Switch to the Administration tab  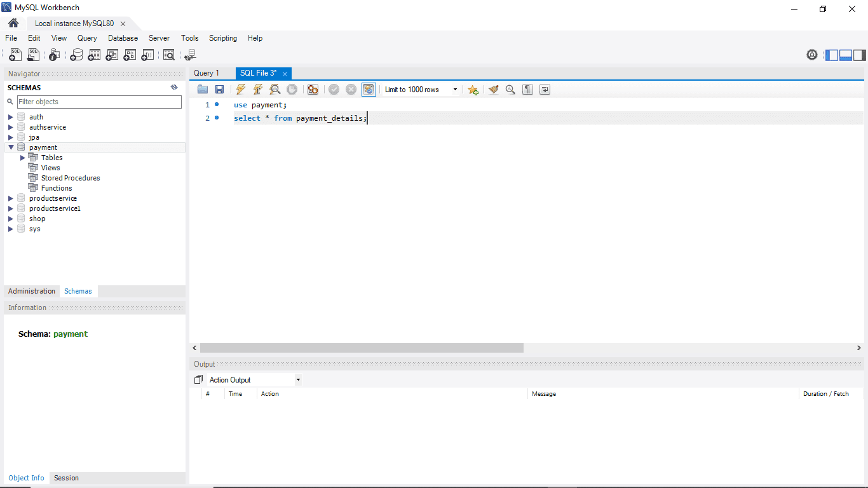32,291
